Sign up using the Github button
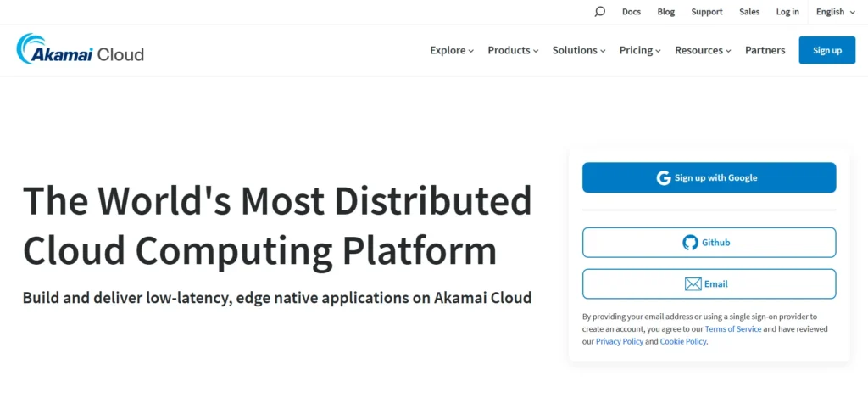This screenshot has width=868, height=398. pos(709,242)
